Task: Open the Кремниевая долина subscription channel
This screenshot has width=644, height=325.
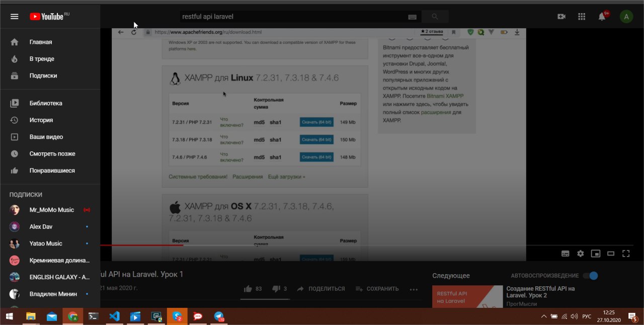Action: coord(50,260)
